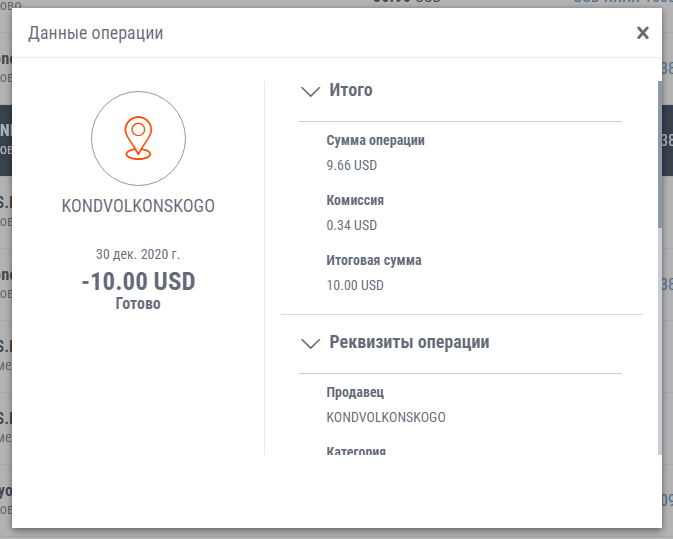
Task: Click the Реквизиты операции heading
Action: tap(409, 342)
